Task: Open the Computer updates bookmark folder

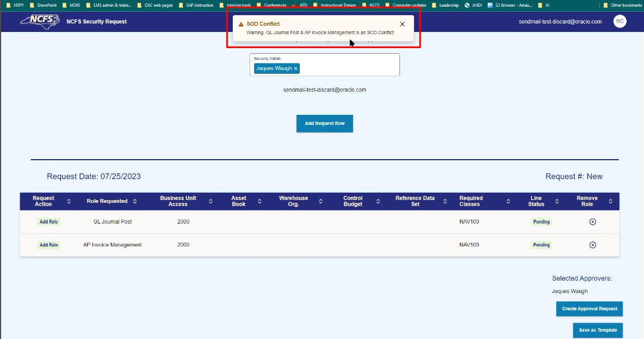Action: pyautogui.click(x=406, y=6)
